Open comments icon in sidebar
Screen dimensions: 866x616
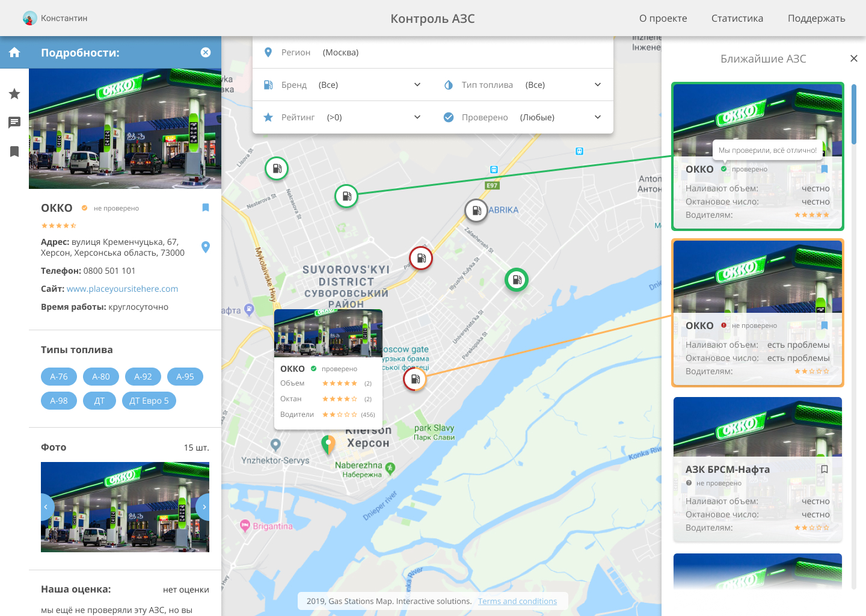pos(14,123)
